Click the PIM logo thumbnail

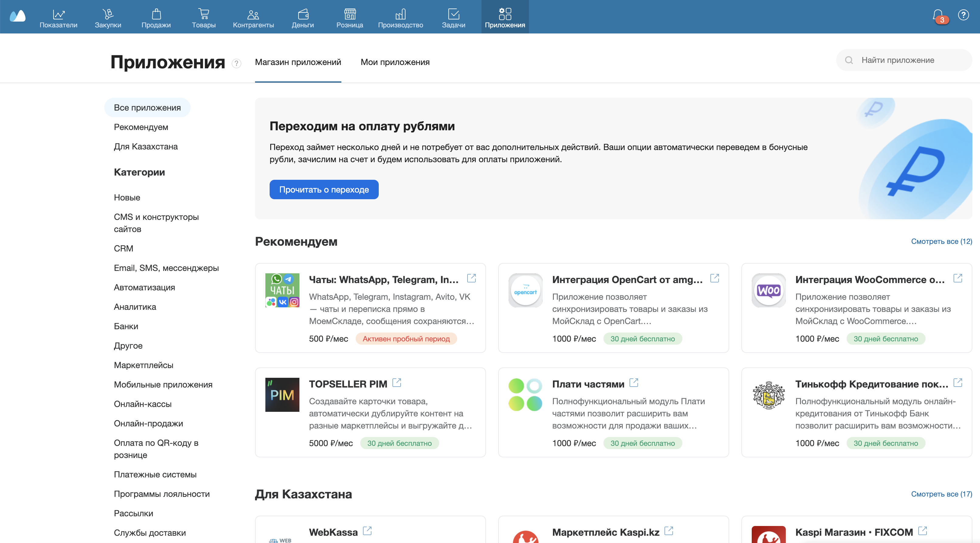(x=282, y=395)
